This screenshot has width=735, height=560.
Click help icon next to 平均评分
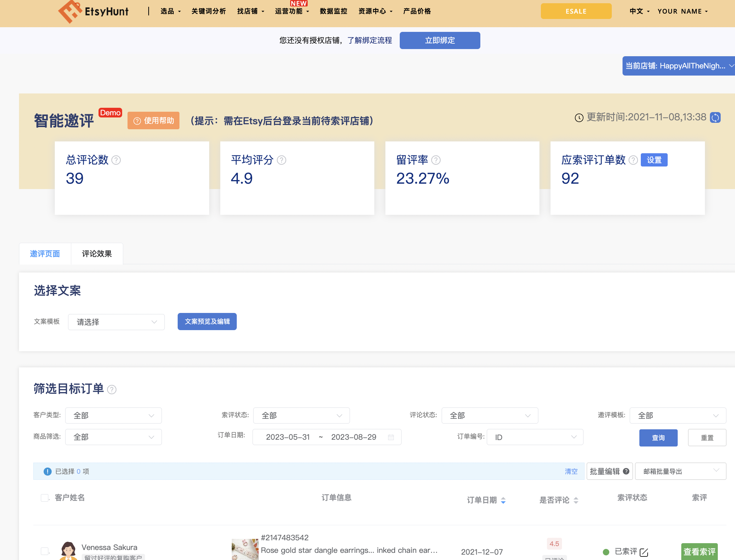click(x=282, y=160)
